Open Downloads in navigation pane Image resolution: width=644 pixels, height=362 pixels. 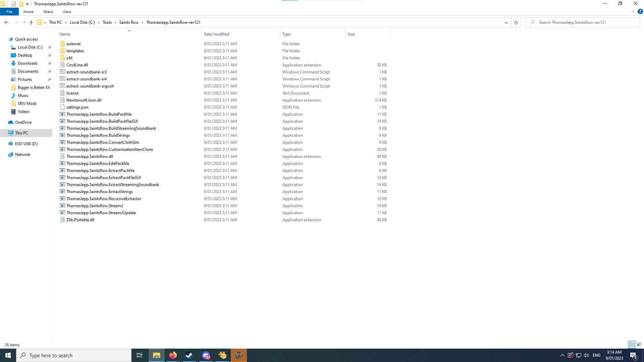[x=28, y=63]
